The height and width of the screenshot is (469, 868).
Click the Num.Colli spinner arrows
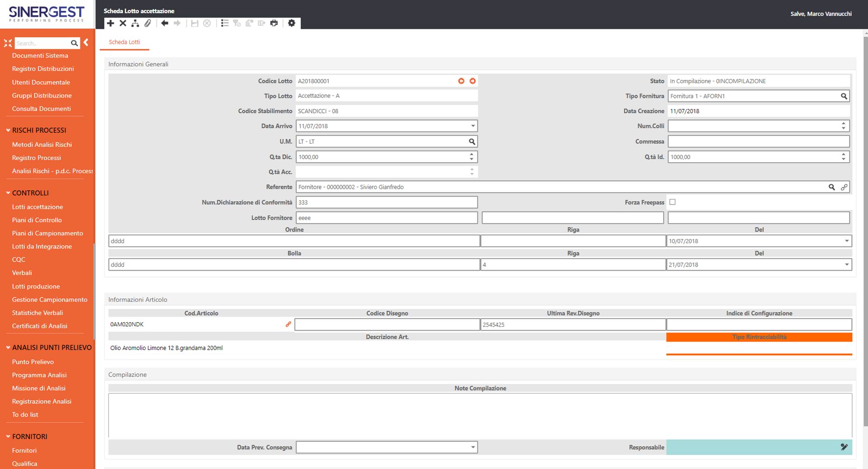coord(843,126)
